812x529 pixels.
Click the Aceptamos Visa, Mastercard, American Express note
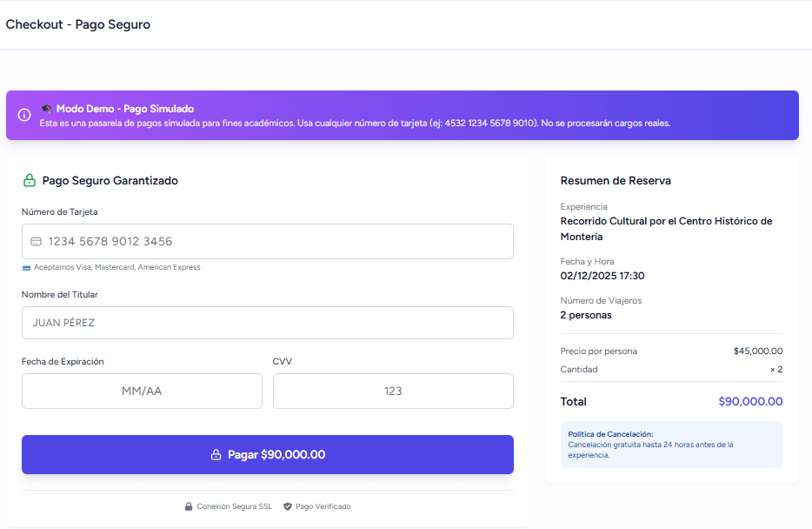point(117,267)
